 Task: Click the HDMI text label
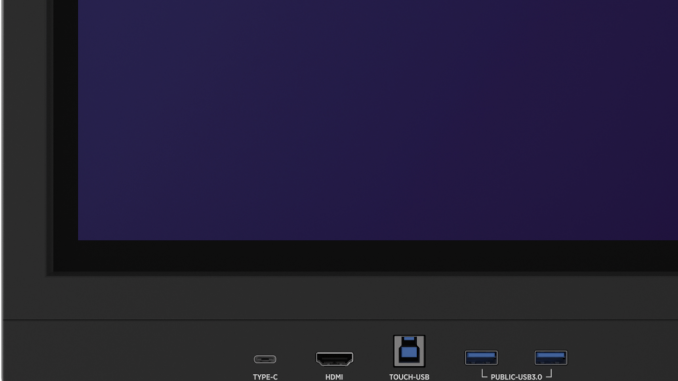[x=334, y=377]
